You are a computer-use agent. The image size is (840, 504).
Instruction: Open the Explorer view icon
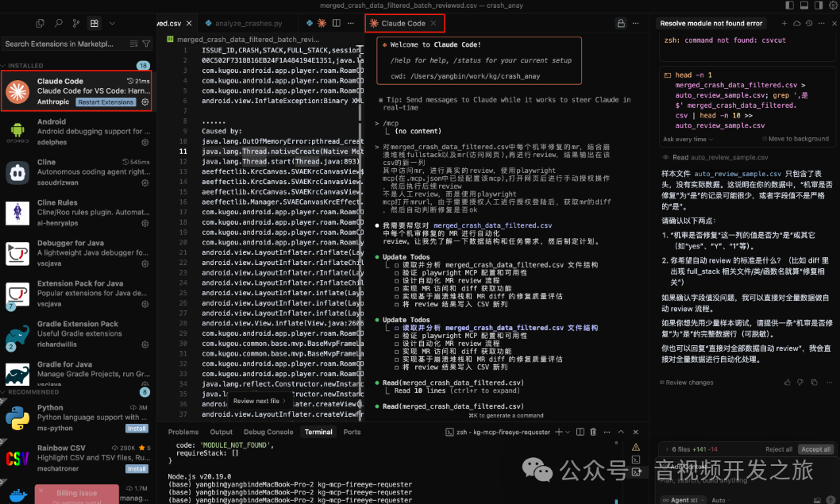[x=40, y=24]
